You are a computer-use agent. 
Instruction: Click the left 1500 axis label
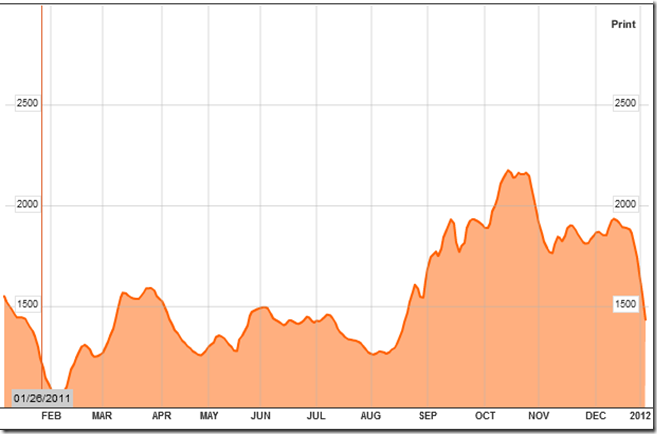tap(27, 305)
